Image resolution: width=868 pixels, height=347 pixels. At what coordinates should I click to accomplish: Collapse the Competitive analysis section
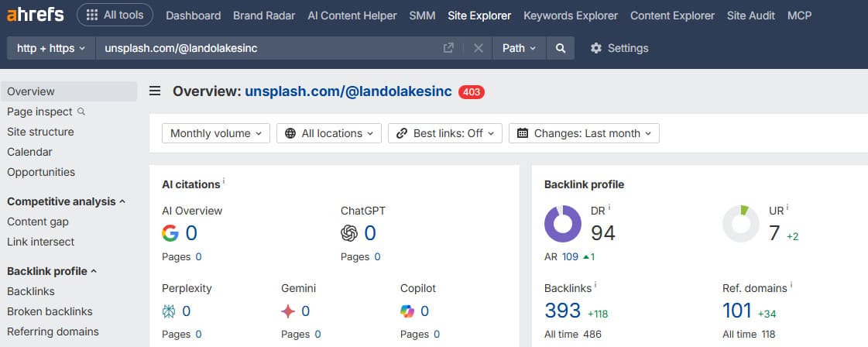[x=66, y=201]
